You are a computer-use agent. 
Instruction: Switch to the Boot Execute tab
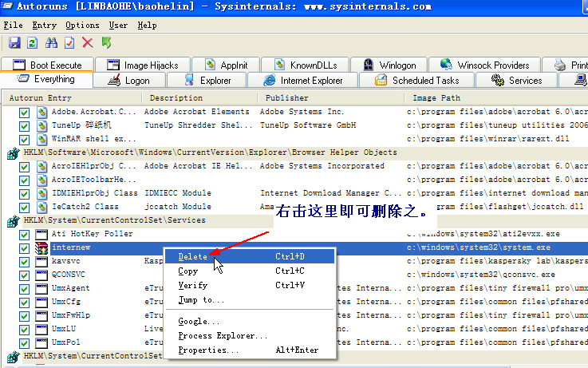point(47,65)
